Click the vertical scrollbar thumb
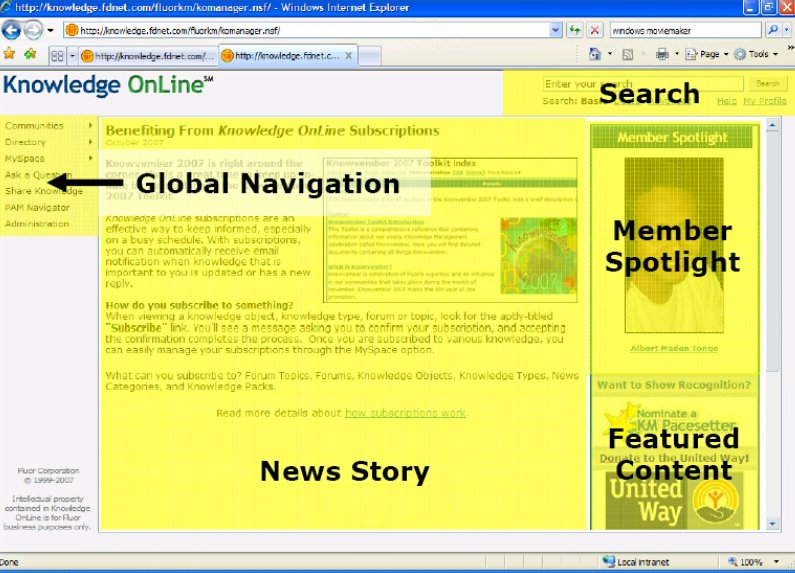This screenshot has width=795, height=573. click(x=772, y=253)
